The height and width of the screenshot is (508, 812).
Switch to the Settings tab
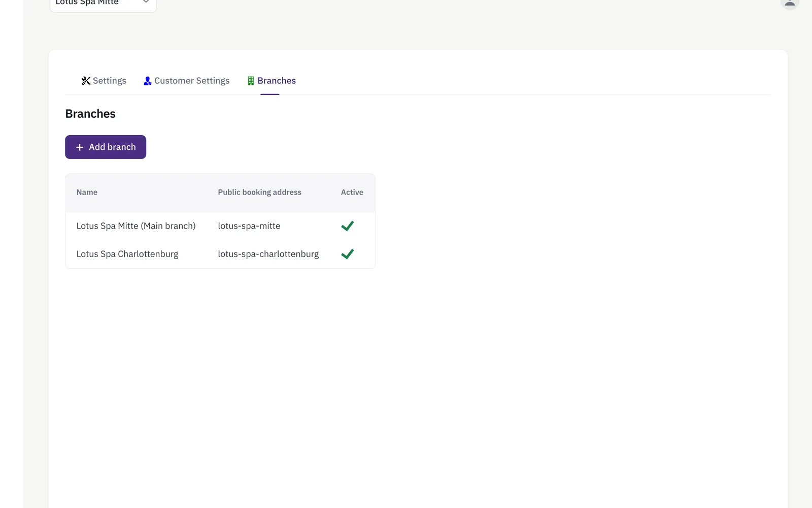click(x=104, y=81)
